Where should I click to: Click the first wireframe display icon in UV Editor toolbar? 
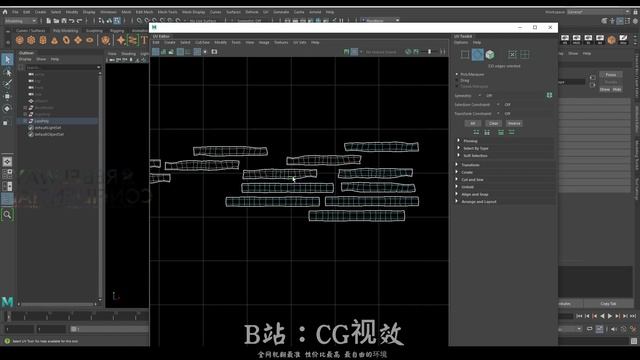[156, 52]
